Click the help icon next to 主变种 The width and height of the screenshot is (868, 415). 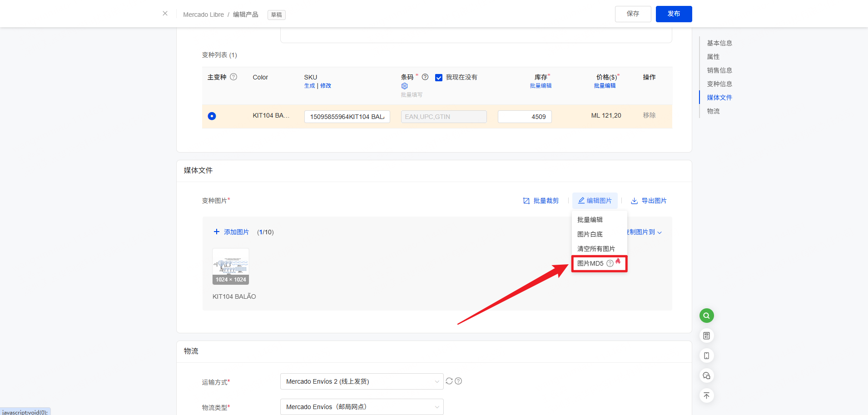tap(233, 77)
